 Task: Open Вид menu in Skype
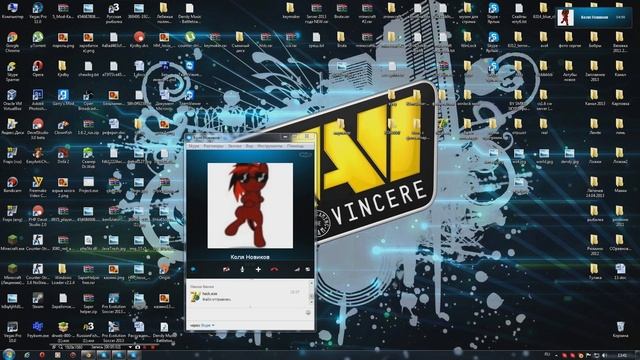tap(249, 146)
